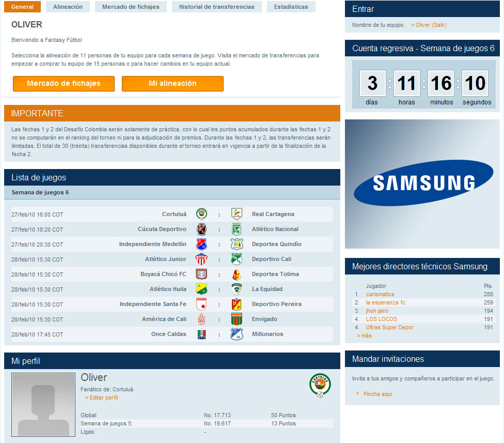The width and height of the screenshot is (504, 443).
Task: Click the Atlético Huila team name
Action: click(x=168, y=289)
